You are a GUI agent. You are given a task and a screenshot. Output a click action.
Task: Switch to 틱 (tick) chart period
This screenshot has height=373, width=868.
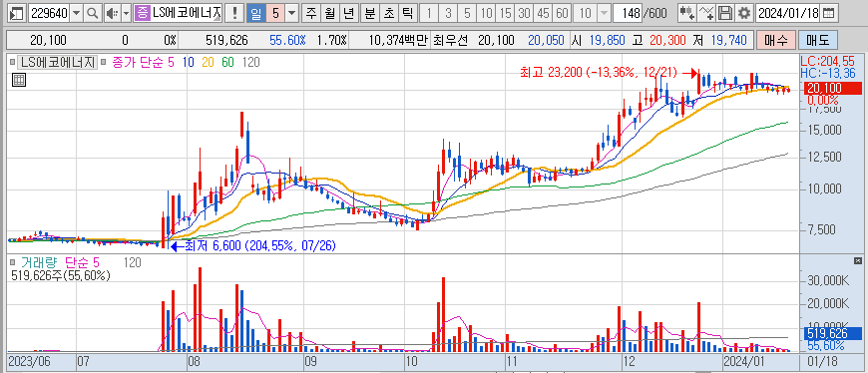point(407,13)
